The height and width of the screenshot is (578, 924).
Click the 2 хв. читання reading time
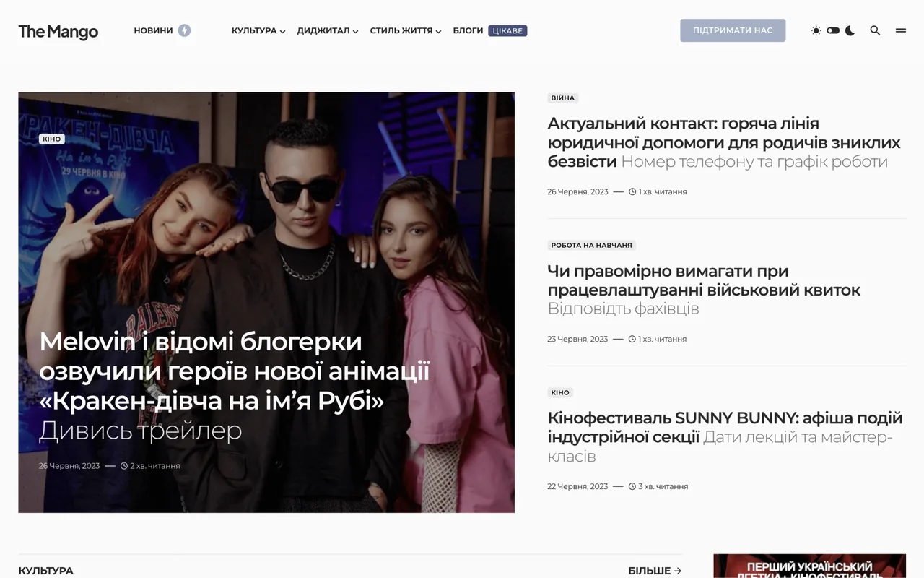(150, 466)
